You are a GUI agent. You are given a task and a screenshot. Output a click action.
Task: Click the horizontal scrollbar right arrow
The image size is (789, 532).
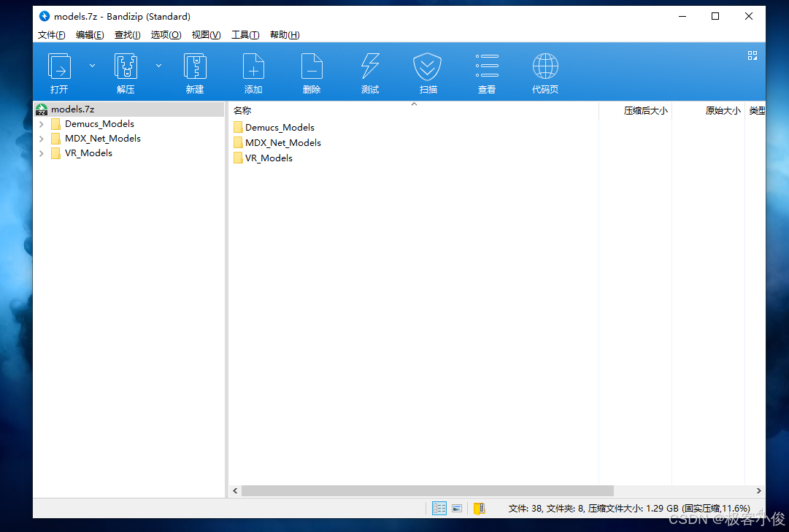[759, 490]
